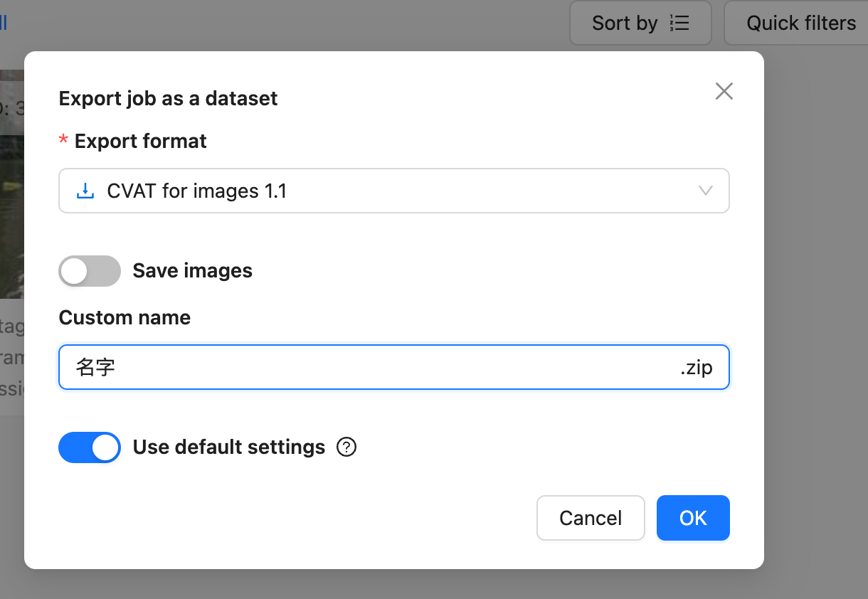This screenshot has height=599, width=868.
Task: Open the CVAT for images 1.1 format selector
Action: pos(393,191)
